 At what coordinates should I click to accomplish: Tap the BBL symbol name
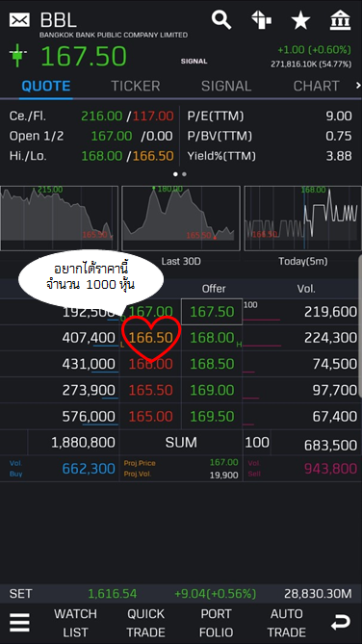pos(59,19)
